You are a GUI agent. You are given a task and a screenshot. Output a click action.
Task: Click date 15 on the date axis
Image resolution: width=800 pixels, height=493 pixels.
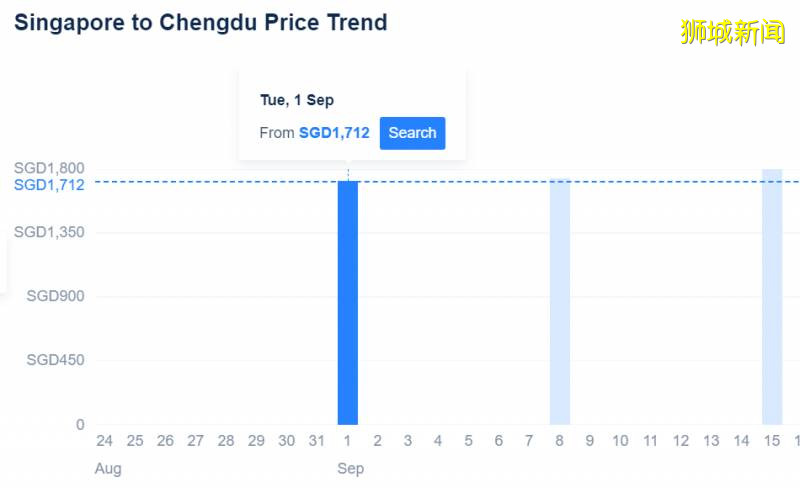pos(772,441)
